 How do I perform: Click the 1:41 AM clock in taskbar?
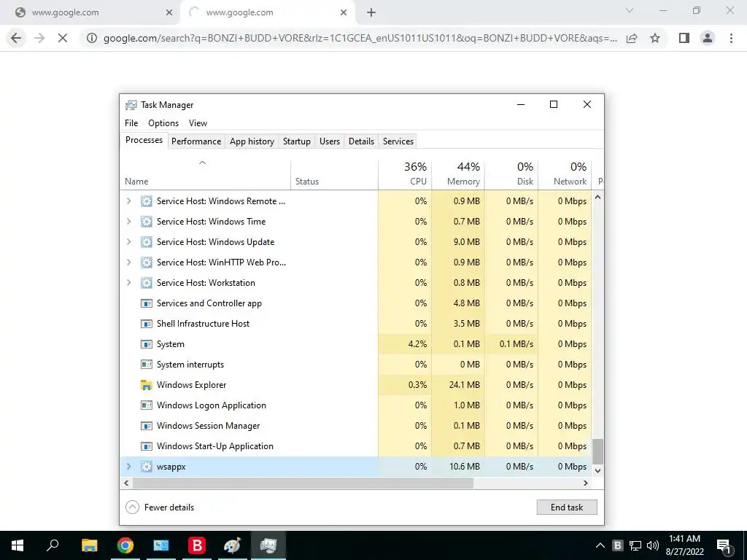684,539
